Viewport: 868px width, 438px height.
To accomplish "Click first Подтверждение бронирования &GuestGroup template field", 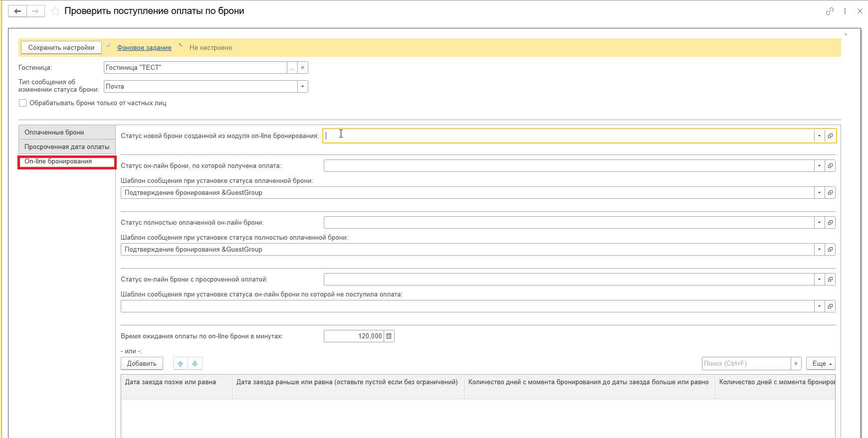I will tap(467, 192).
